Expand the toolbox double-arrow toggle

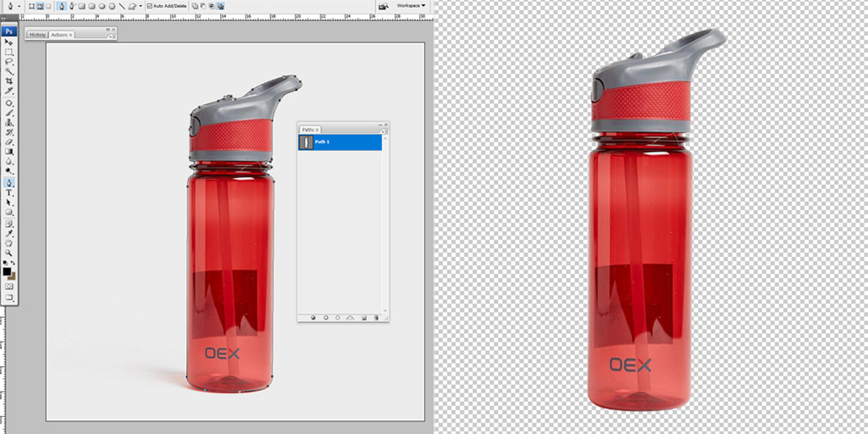tap(4, 19)
